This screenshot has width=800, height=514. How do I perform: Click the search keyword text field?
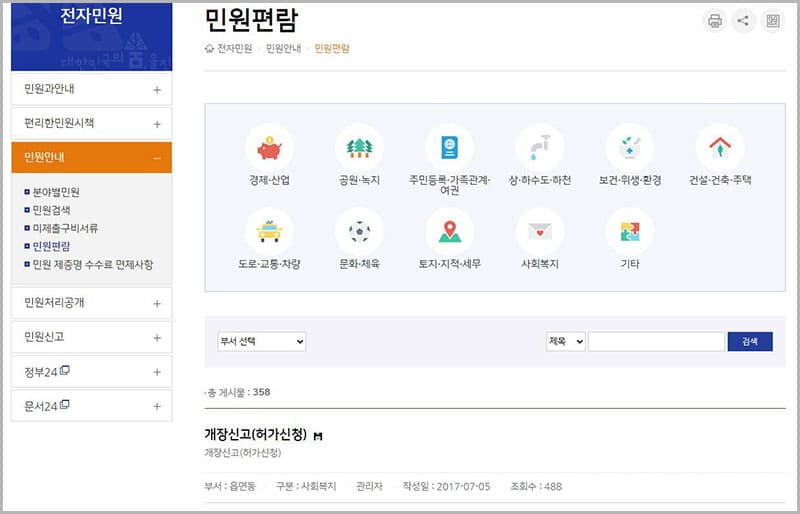656,342
